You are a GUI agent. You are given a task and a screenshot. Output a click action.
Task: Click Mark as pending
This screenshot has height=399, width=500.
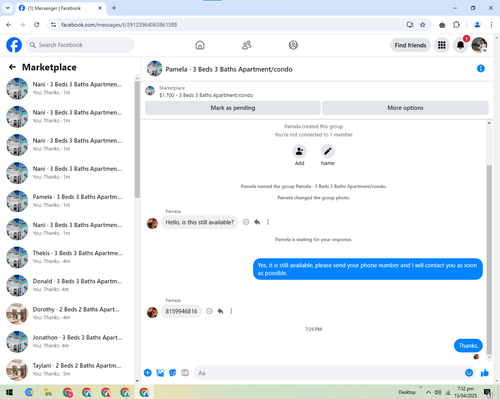click(233, 108)
